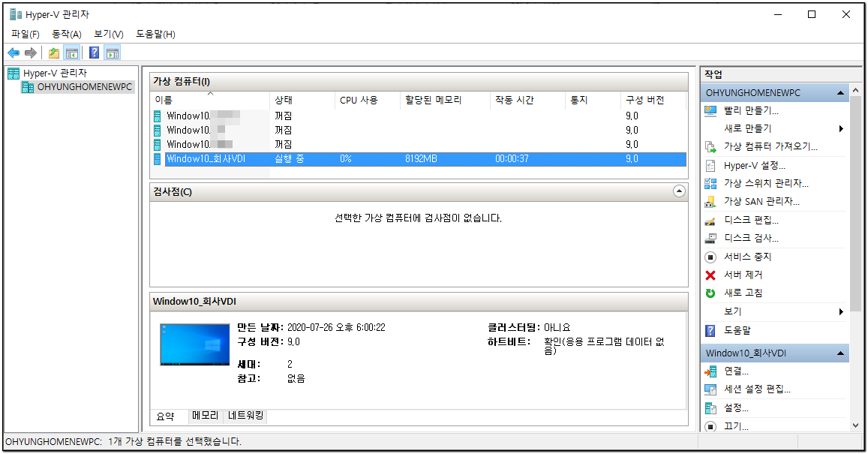Viewport: 868px width, 454px height.
Task: Click the 8192MB assigned memory cell
Action: (421, 159)
